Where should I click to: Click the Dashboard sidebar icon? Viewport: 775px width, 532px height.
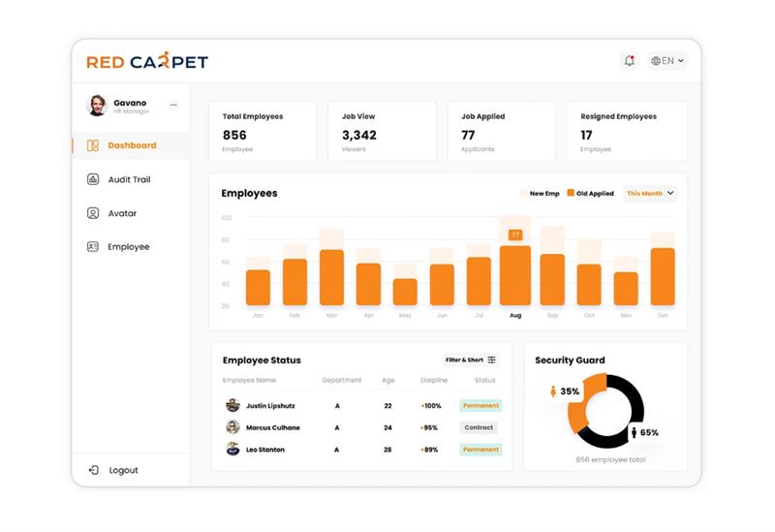[93, 145]
